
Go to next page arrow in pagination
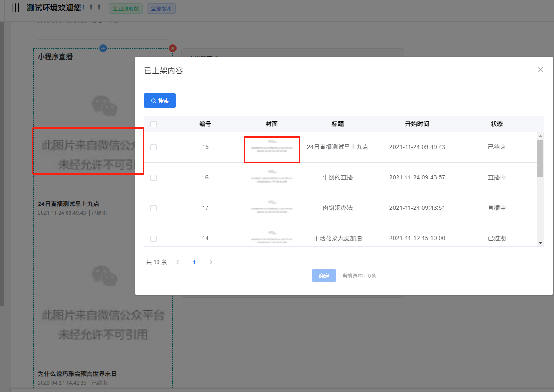(211, 262)
